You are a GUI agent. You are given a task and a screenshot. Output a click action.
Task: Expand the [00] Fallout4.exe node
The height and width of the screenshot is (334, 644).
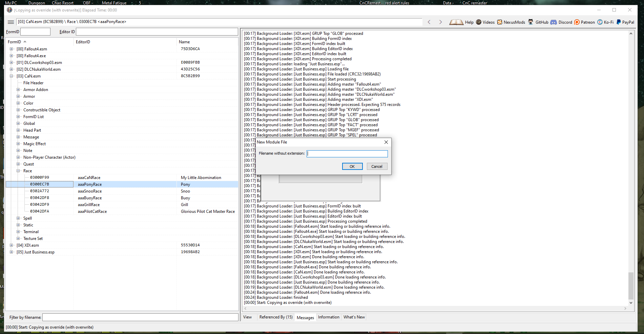[x=11, y=56]
